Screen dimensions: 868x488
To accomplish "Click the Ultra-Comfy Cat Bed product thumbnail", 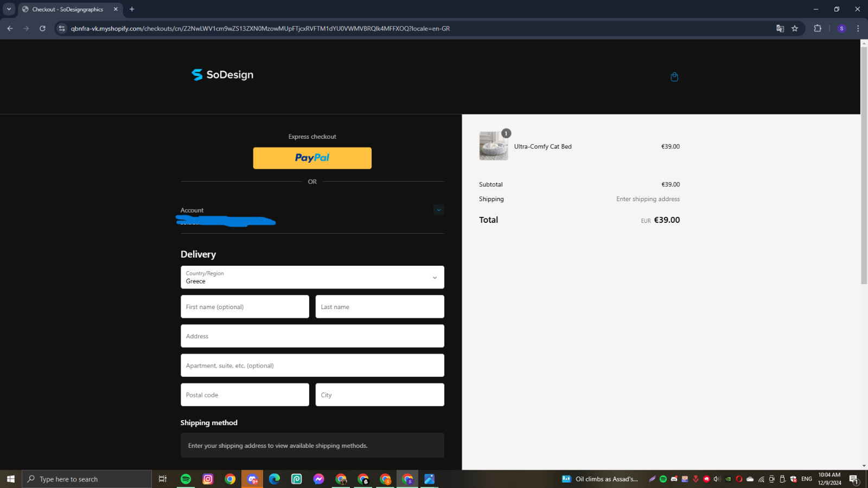I will (x=494, y=146).
